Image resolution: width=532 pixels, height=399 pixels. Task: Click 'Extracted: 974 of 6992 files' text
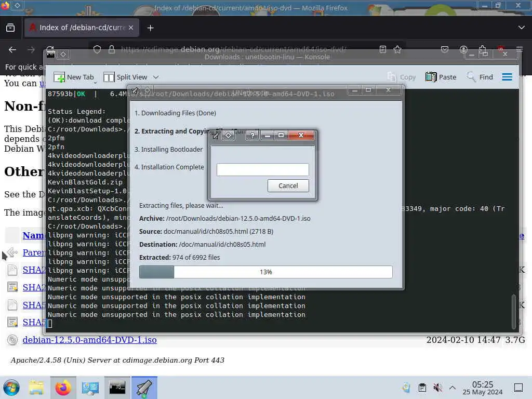(179, 257)
